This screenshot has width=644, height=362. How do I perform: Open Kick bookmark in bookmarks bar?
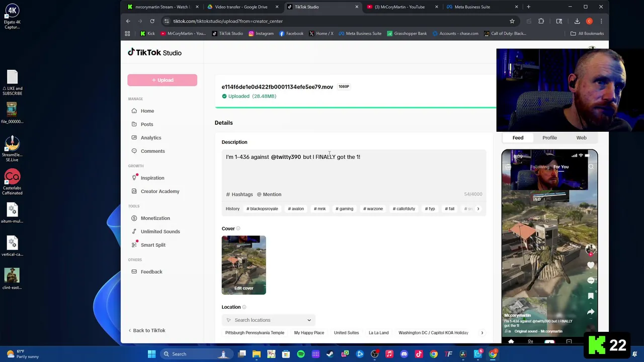tap(147, 34)
